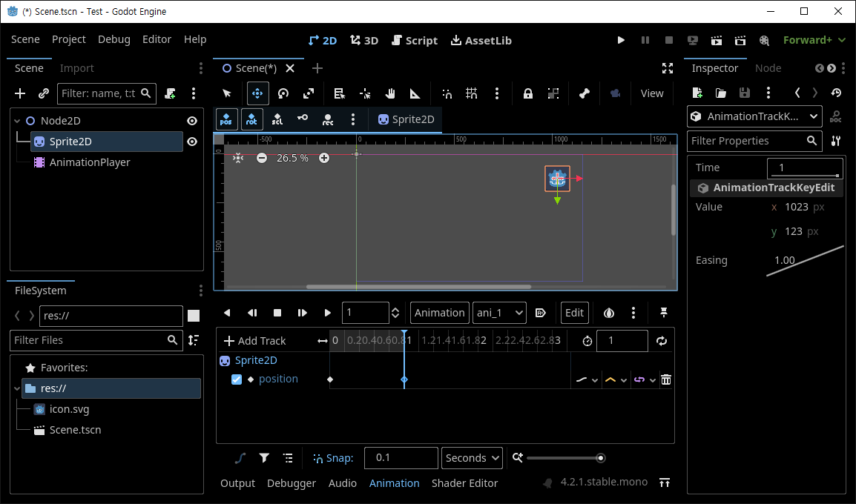Image resolution: width=856 pixels, height=504 pixels.
Task: Open the Seconds time unit dropdown
Action: [473, 458]
